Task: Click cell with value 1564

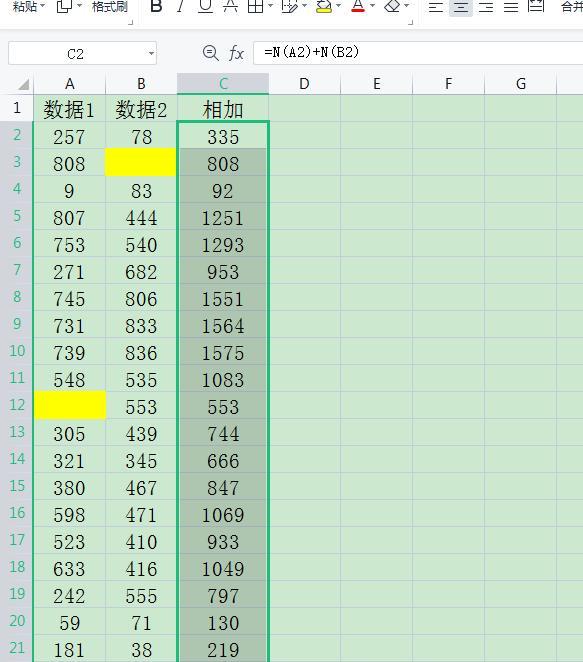Action: click(x=223, y=324)
